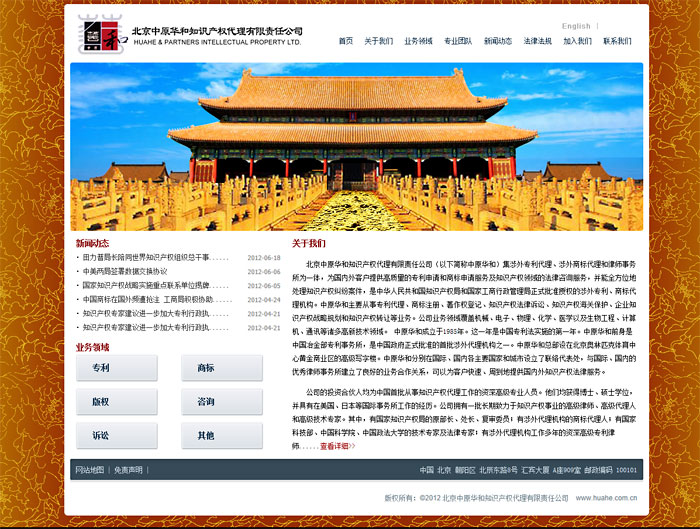Click the Forbidden City banner image
Screen dimensions: 700x529
[x=356, y=146]
